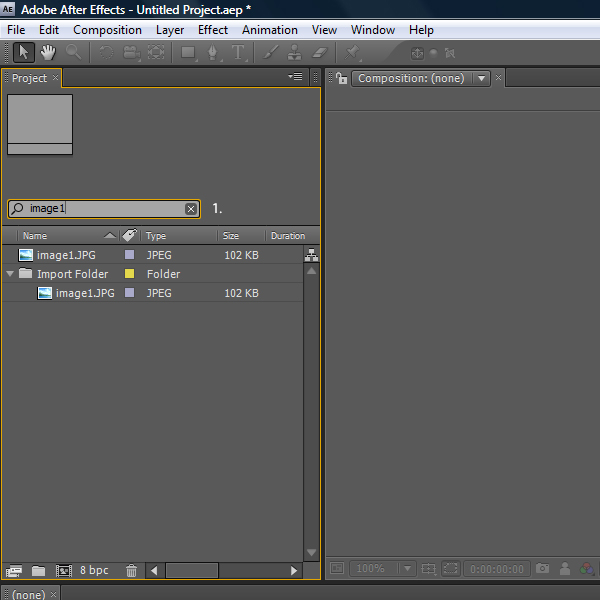Click the 8 bpc color depth button
600x600 pixels.
click(94, 570)
